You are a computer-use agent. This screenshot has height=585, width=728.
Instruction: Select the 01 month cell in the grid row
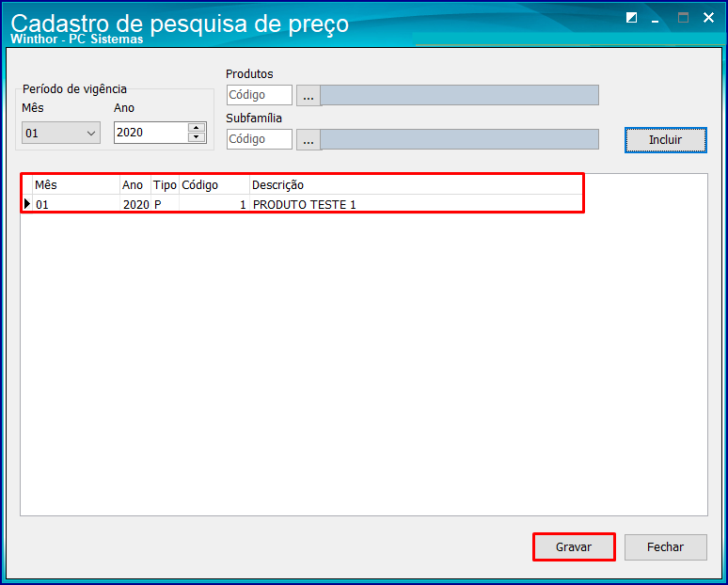pyautogui.click(x=76, y=204)
